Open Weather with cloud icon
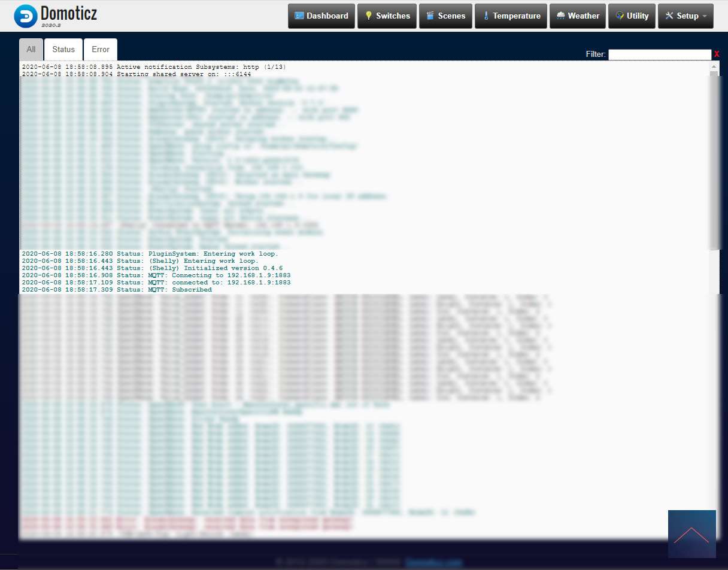Viewport: 728px width, 570px height. [577, 16]
